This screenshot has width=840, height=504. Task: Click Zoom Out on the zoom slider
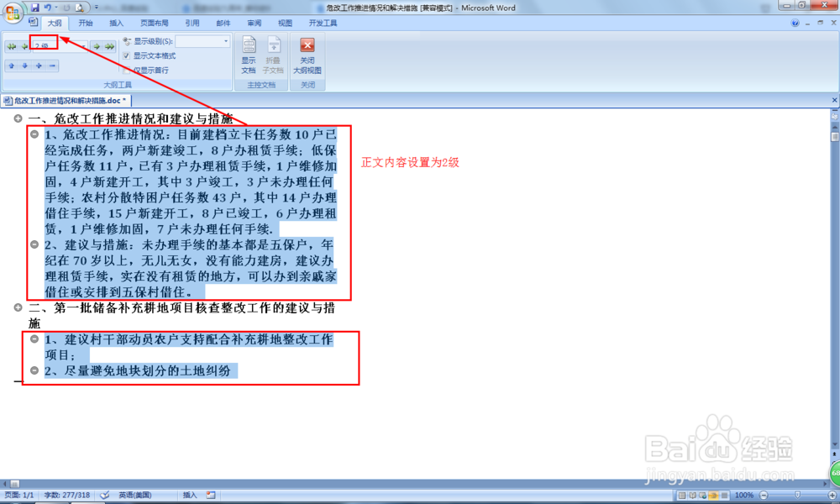tap(763, 495)
